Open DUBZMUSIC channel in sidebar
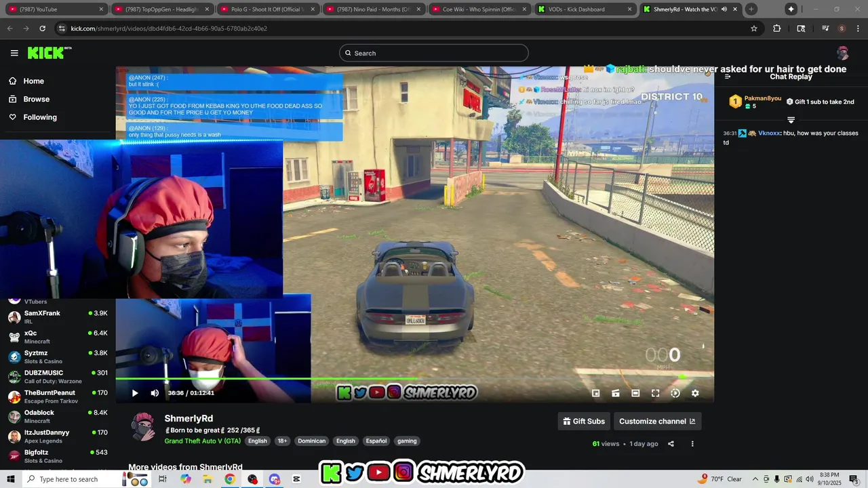Image resolution: width=868 pixels, height=488 pixels. 58,376
